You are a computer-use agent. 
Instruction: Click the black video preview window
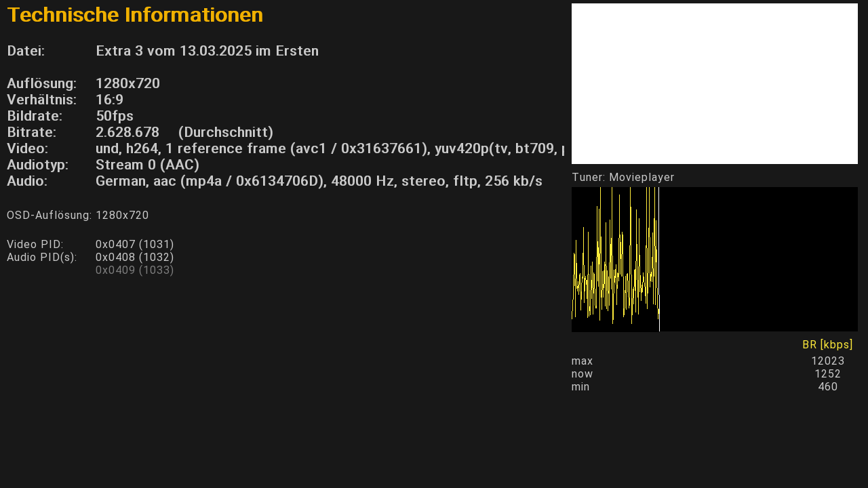(714, 83)
